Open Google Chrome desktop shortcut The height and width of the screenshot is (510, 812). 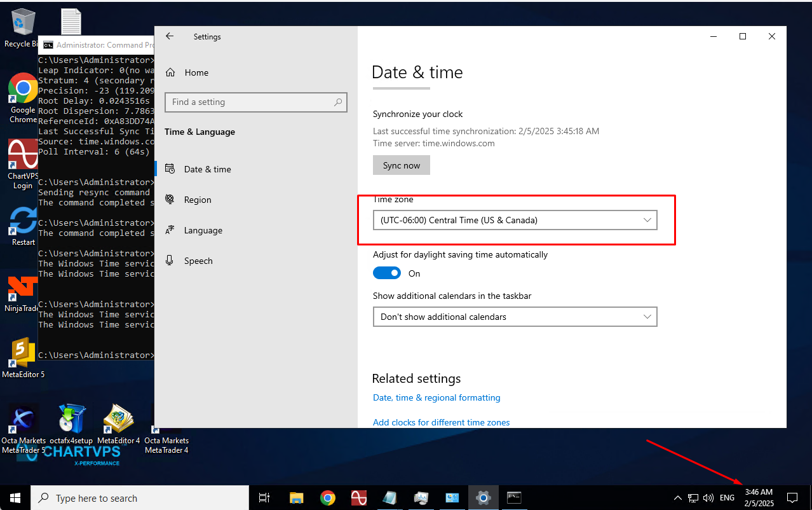[x=23, y=98]
